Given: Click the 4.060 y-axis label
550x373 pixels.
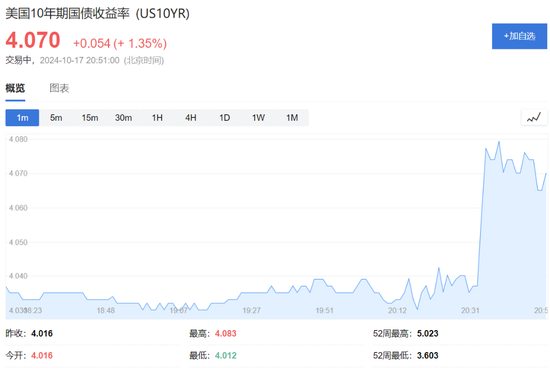Looking at the screenshot, I should click(18, 208).
